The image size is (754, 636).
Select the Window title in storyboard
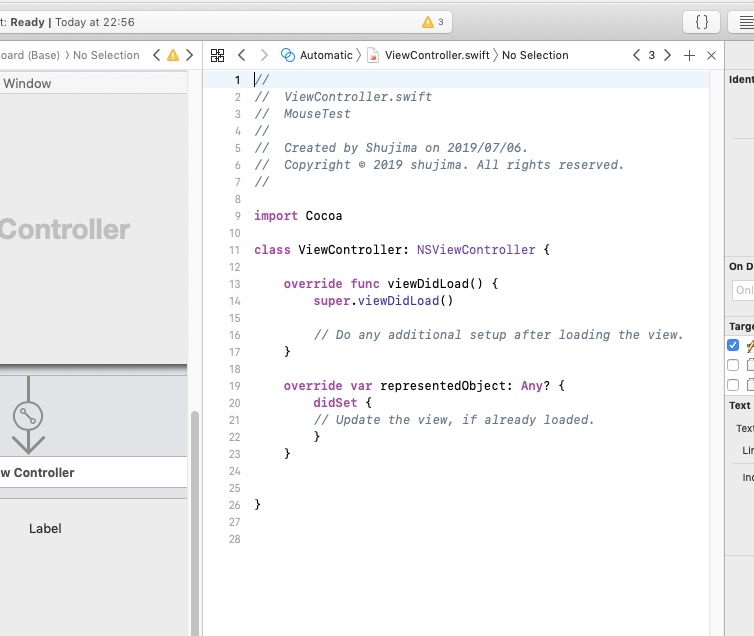pos(27,84)
